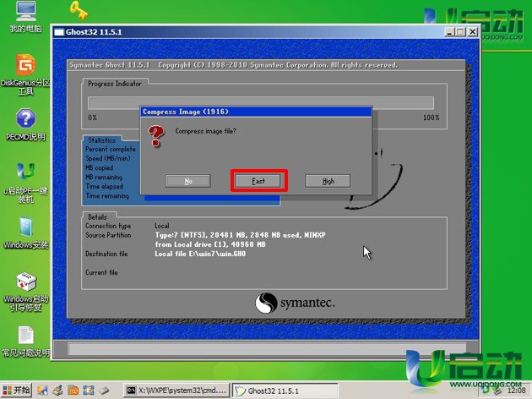Click the 'Connection type' label in Details
The height and width of the screenshot is (399, 532).
pos(108,226)
